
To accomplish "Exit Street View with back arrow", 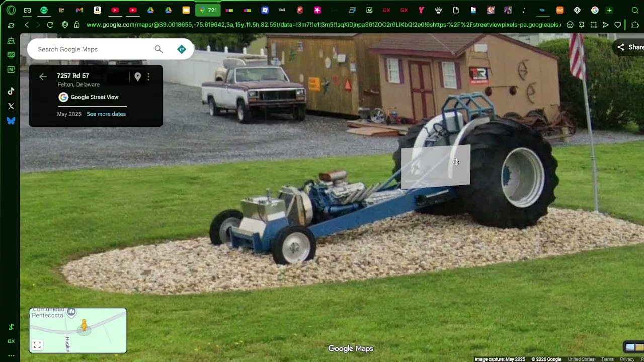I will (x=43, y=77).
